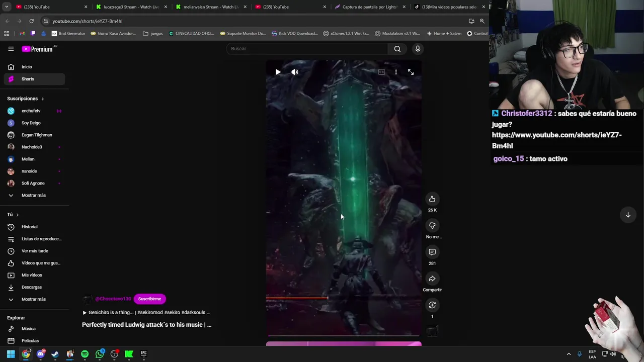
Task: Open Películas under Explorar
Action: point(34,341)
